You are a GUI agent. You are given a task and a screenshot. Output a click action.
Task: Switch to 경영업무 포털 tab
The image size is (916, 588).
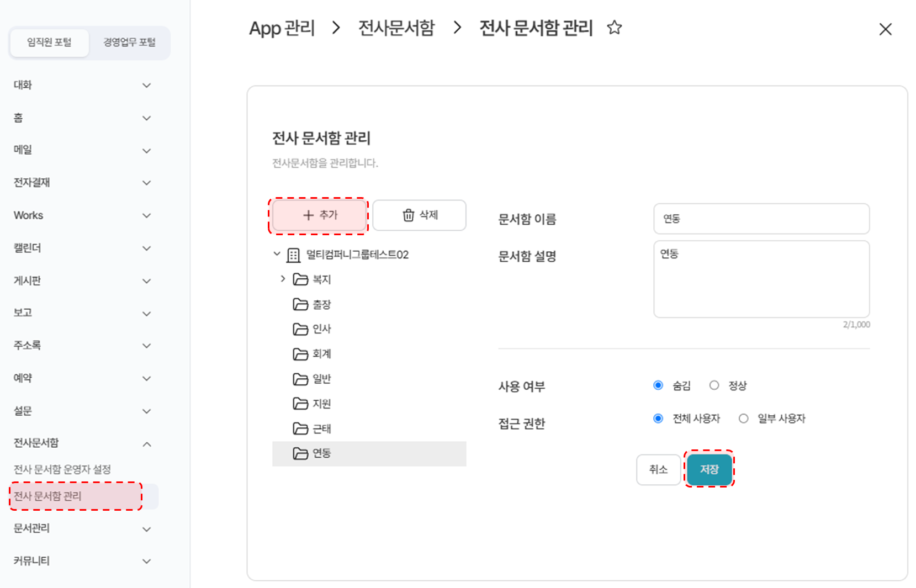point(129,43)
